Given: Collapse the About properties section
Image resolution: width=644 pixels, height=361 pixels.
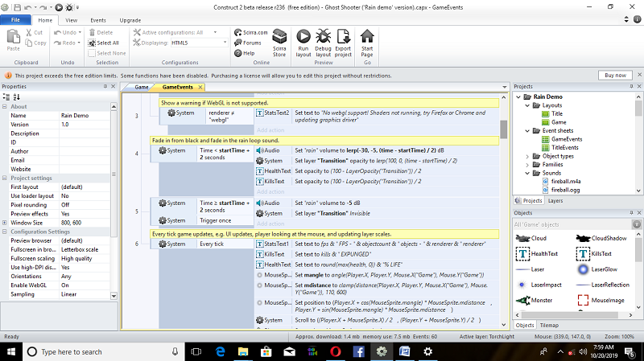Looking at the screenshot, I should 5,106.
